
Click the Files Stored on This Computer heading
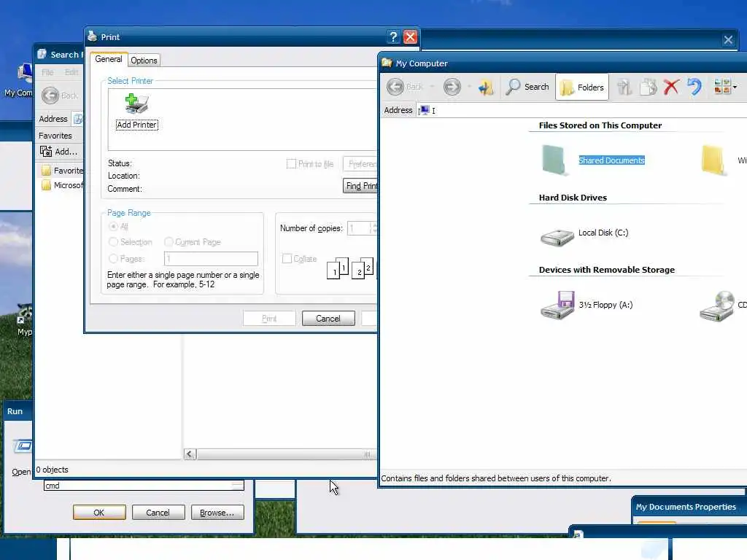[x=600, y=125]
